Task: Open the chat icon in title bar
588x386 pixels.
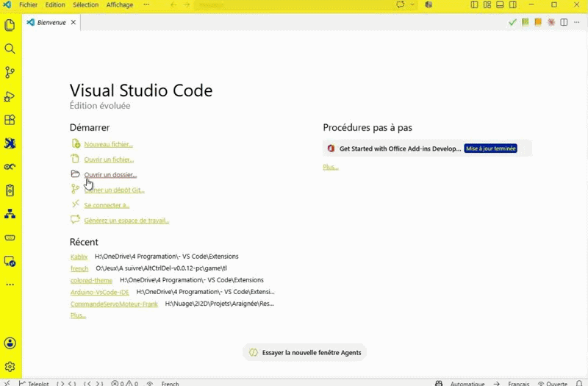Action: point(401,5)
